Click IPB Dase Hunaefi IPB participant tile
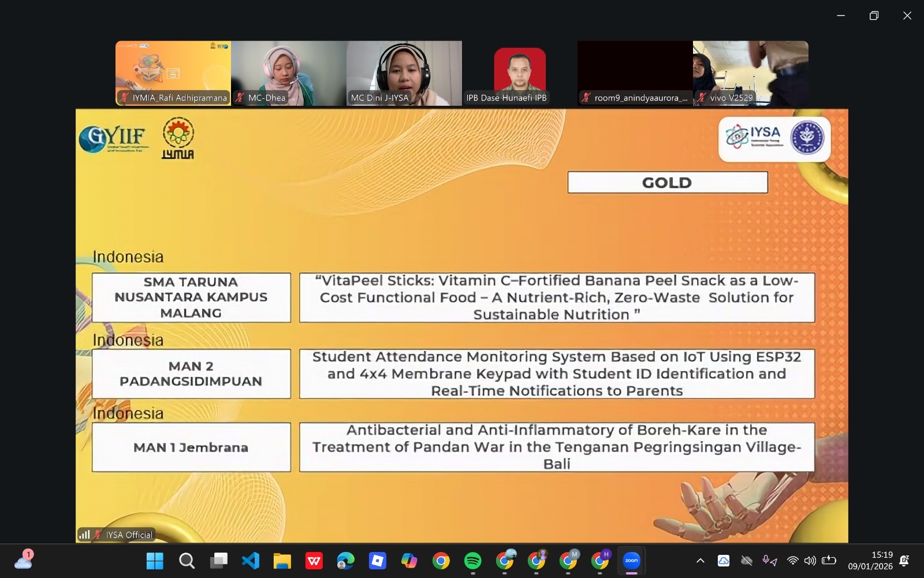924x578 pixels. (520, 73)
